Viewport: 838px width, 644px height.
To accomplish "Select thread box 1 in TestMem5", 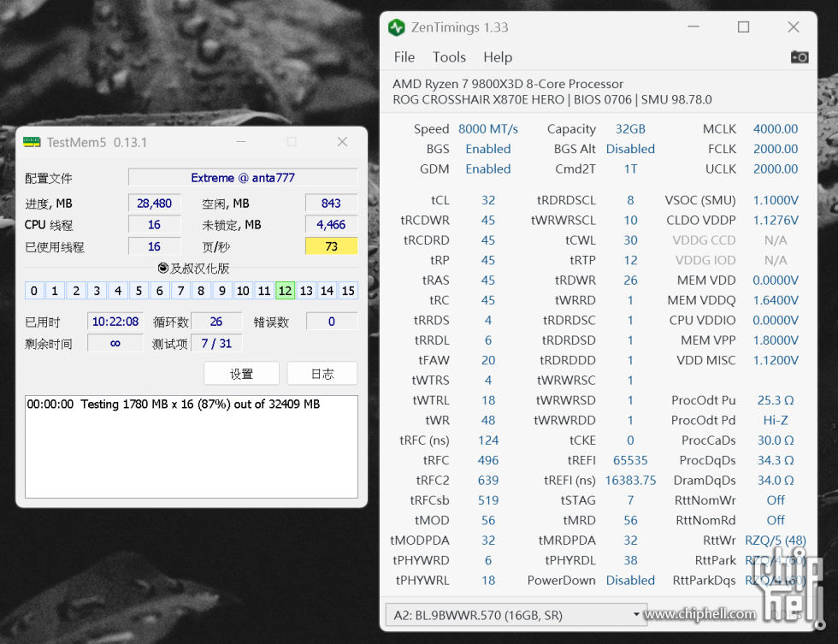I will pos(55,291).
